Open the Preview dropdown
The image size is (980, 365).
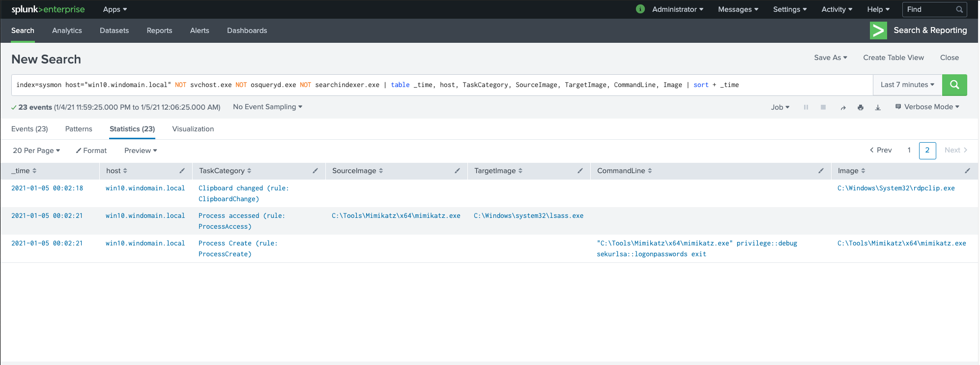pyautogui.click(x=141, y=151)
